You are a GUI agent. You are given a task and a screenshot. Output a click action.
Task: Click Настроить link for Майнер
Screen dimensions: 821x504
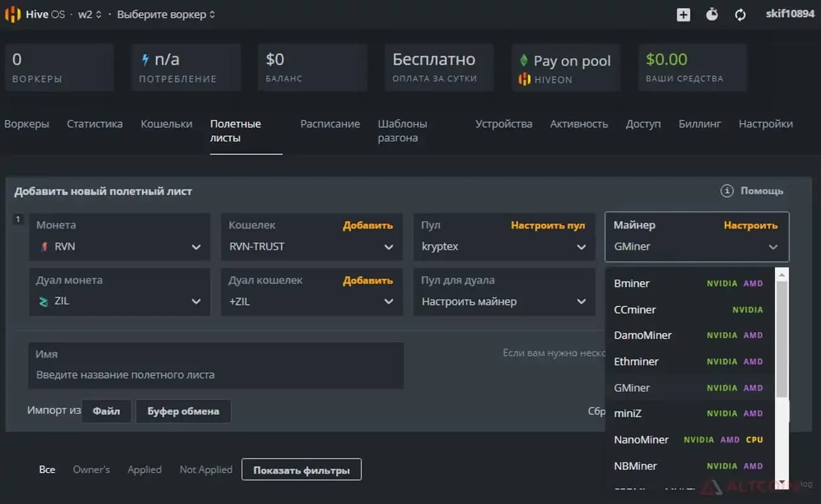click(751, 225)
